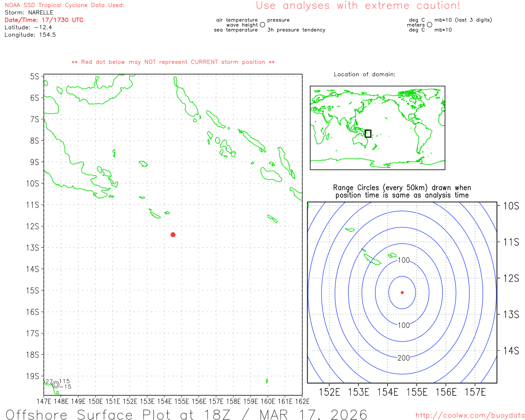Viewport: 525px width, 420px height.
Task: Click the upper '100' range circle label
Action: pyautogui.click(x=404, y=260)
